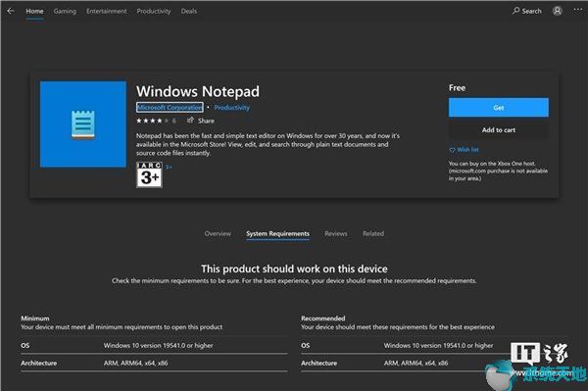Viewport: 588px width, 391px height.
Task: Click the Search button
Action: coord(527,11)
